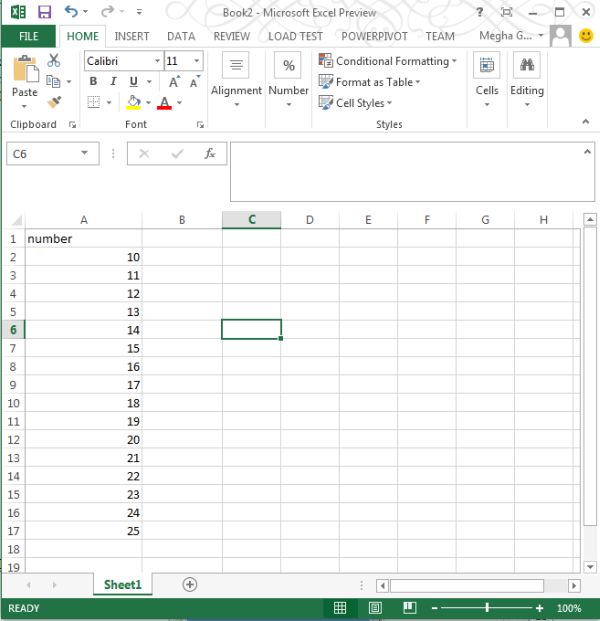Expand borders dropdown arrow

click(x=109, y=103)
